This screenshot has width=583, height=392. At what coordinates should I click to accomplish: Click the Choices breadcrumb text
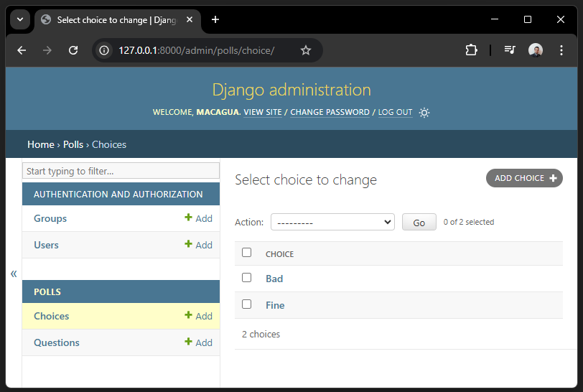109,144
